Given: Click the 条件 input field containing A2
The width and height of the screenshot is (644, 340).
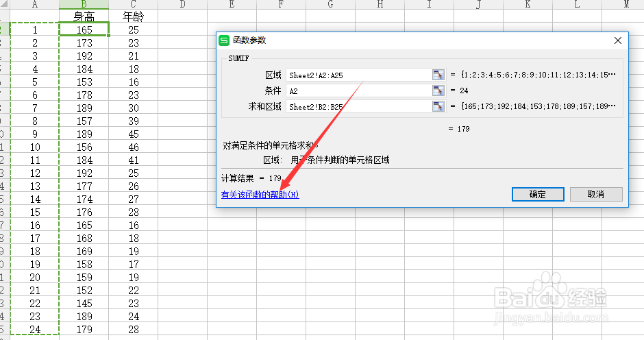Looking at the screenshot, I should click(x=358, y=90).
